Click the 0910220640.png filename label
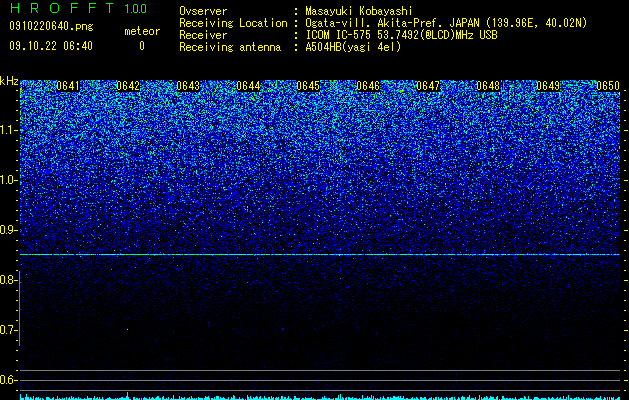The height and width of the screenshot is (400, 629). pos(51,26)
